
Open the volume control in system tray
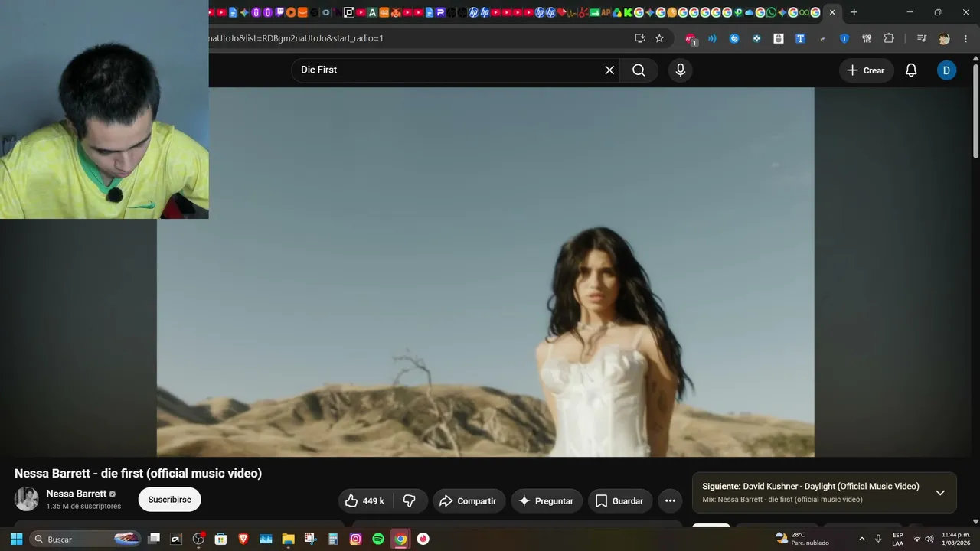click(x=929, y=539)
